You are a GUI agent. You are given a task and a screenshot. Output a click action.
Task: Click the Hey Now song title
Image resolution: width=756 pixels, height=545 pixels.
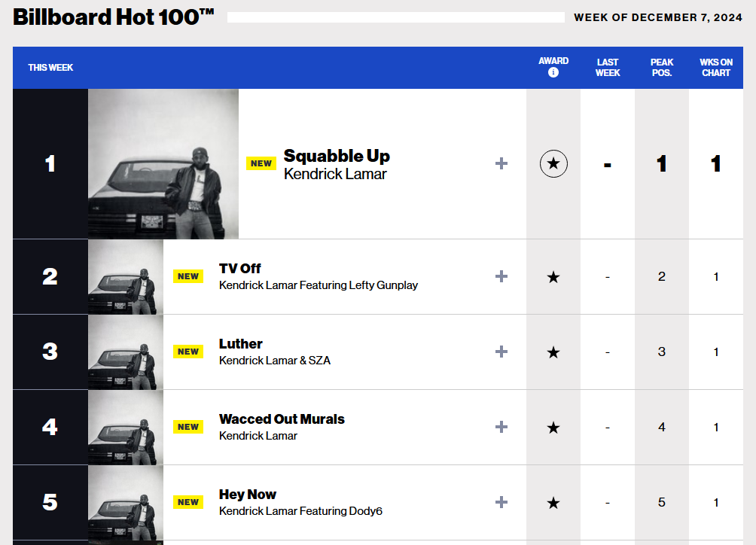tap(247, 495)
